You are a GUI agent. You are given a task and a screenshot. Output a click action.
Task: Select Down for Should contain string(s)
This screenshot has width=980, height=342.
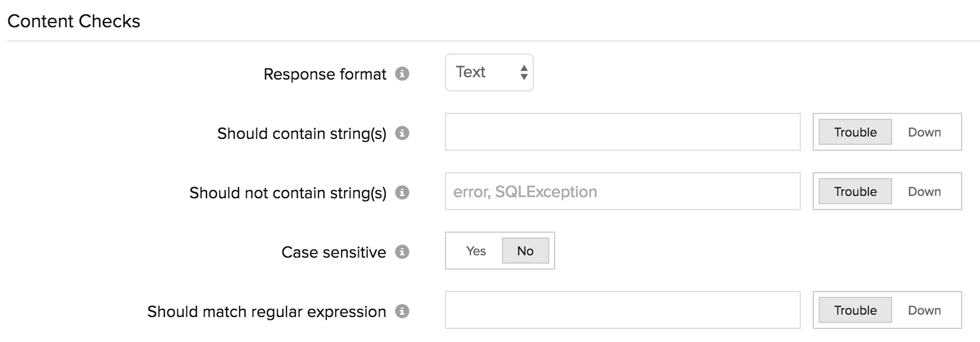pyautogui.click(x=924, y=132)
